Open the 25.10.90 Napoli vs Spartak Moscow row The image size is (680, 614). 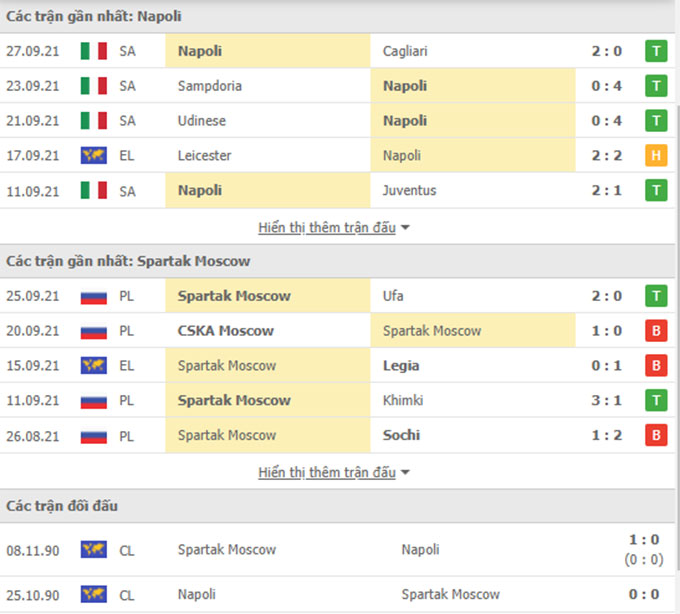coord(337,594)
